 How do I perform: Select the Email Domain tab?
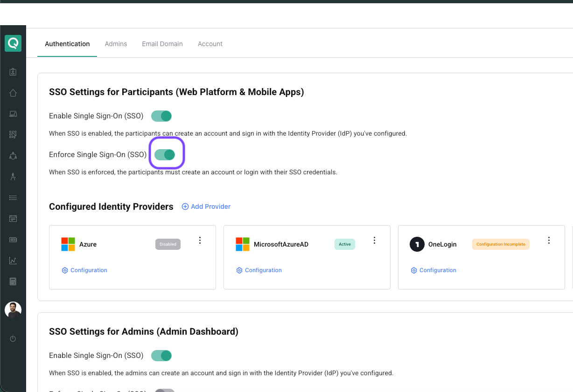tap(162, 43)
